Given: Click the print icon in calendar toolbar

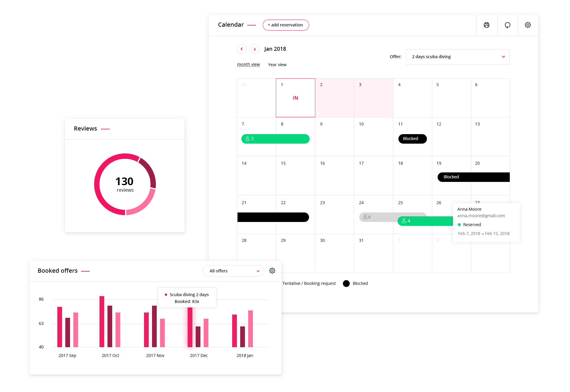Looking at the screenshot, I should 486,25.
